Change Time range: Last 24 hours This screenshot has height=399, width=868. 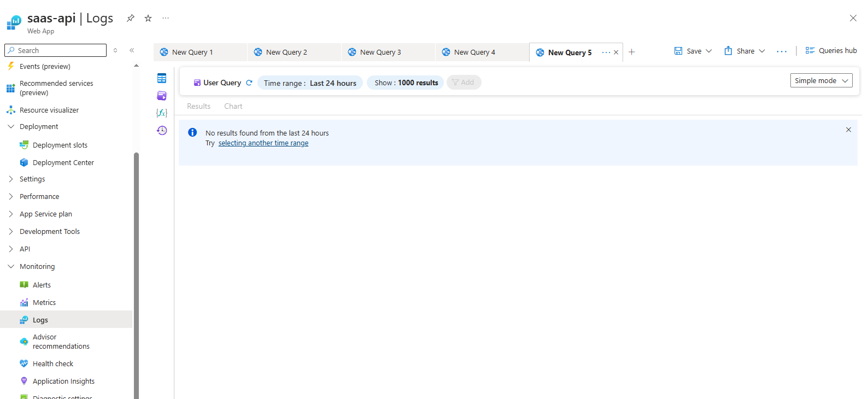pos(310,83)
